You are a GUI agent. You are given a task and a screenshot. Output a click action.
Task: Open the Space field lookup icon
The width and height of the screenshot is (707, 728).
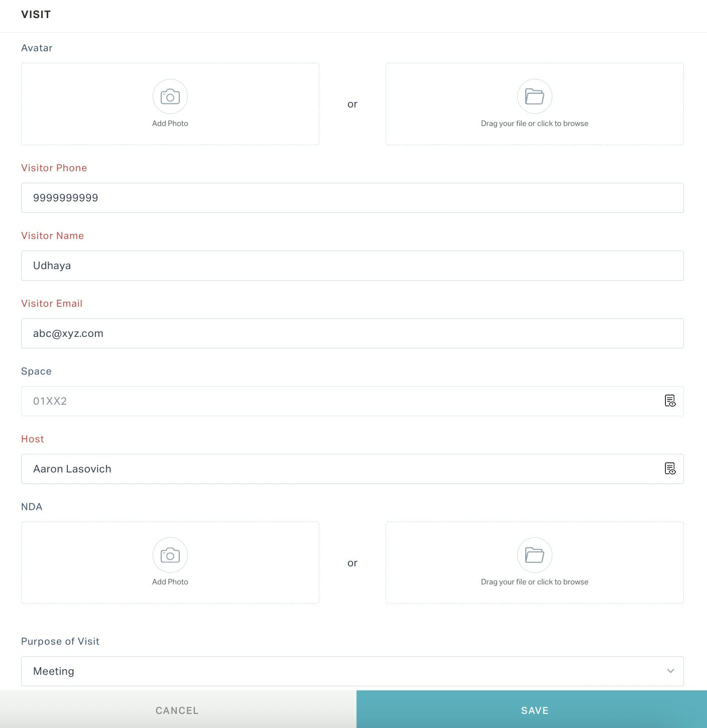point(670,401)
